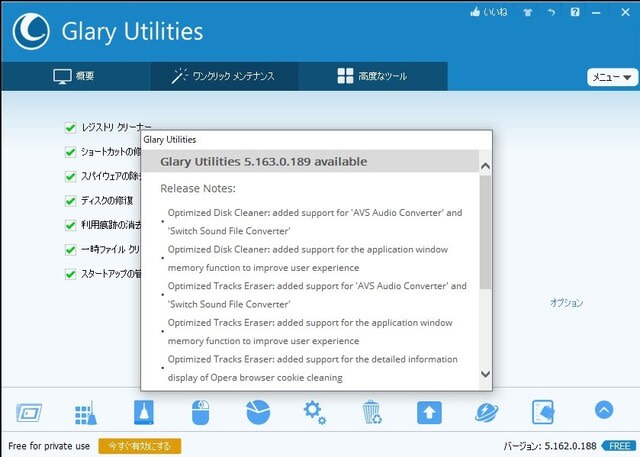
Task: Click the Opera browser cookie cleaning note
Action: [x=313, y=368]
